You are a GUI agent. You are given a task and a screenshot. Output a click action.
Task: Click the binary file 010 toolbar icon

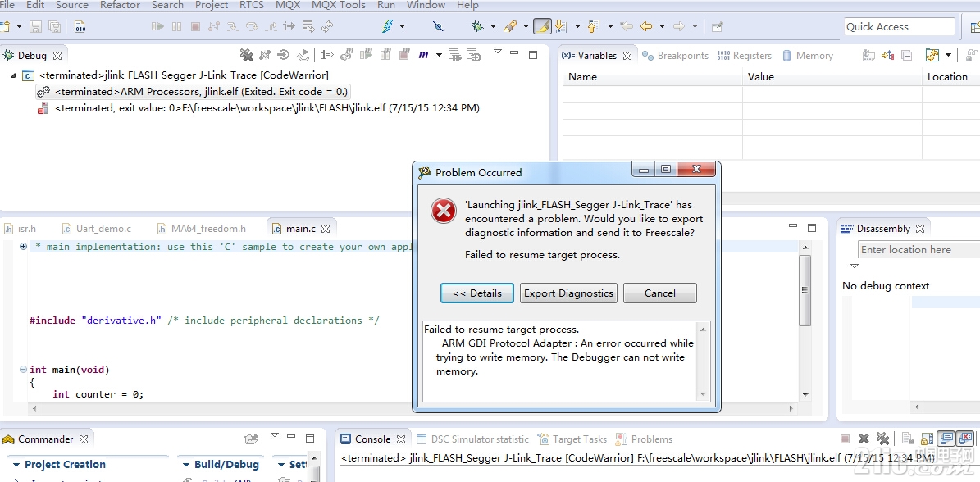point(80,27)
